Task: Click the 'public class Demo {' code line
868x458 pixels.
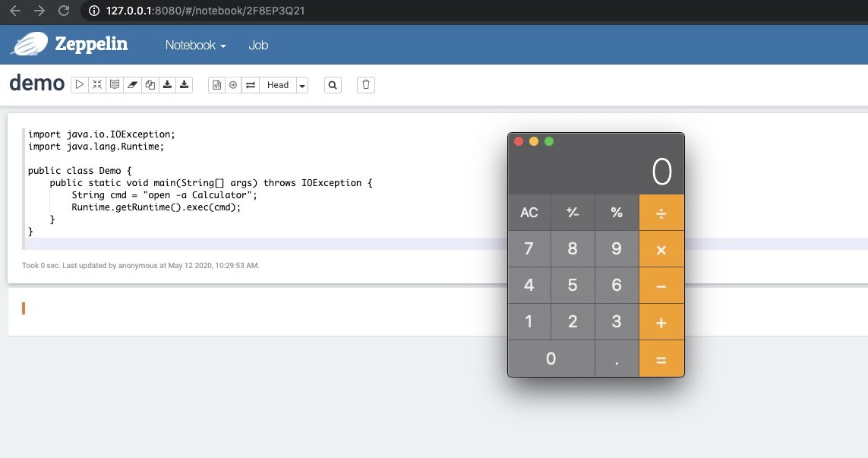Action: tap(80, 171)
